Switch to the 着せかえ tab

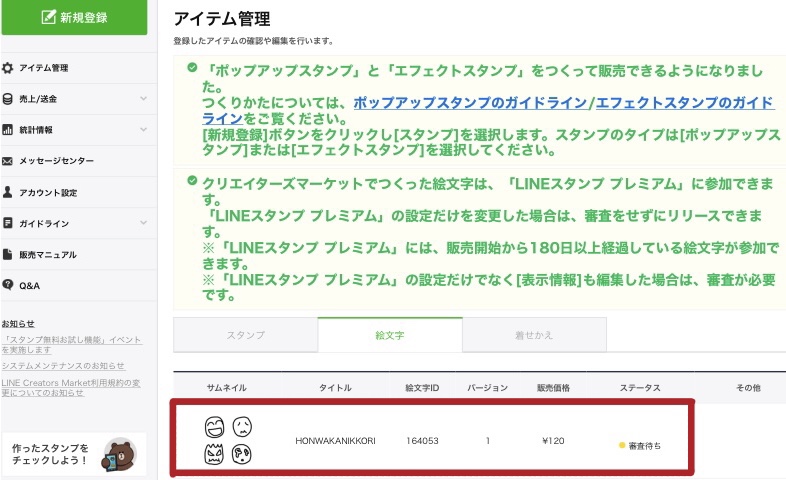[x=534, y=335]
